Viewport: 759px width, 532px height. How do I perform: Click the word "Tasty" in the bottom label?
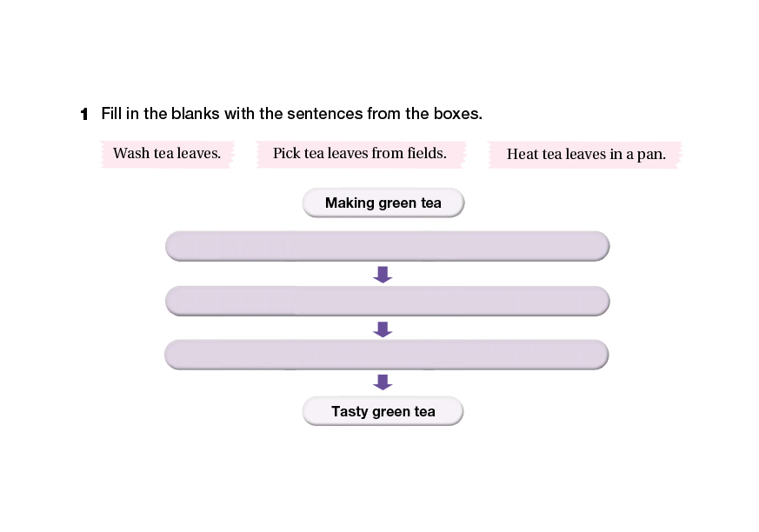point(350,411)
